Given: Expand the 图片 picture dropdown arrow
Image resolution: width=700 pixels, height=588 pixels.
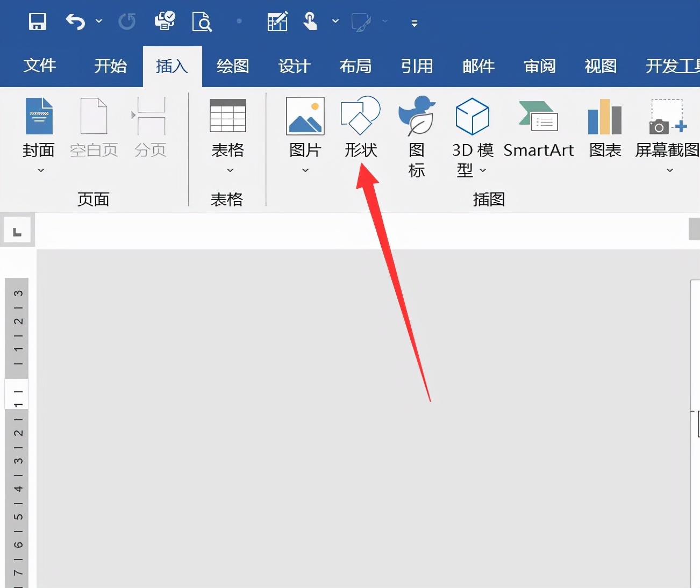Looking at the screenshot, I should point(305,170).
